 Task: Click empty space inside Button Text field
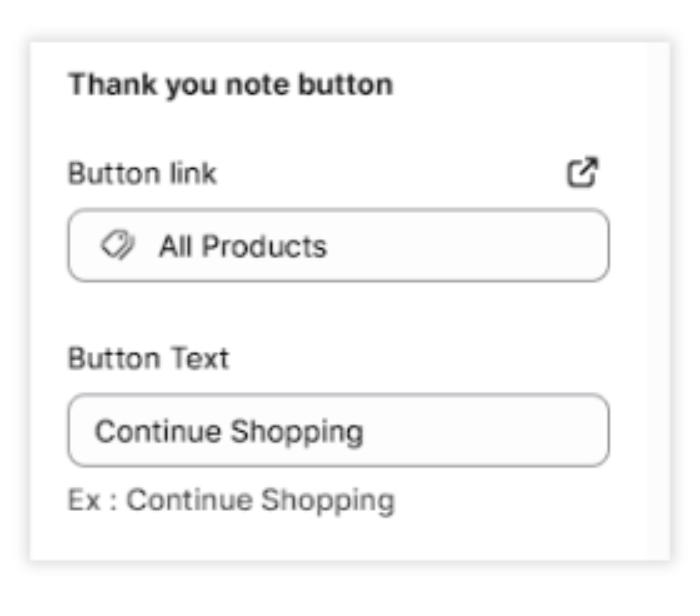pyautogui.click(x=490, y=431)
